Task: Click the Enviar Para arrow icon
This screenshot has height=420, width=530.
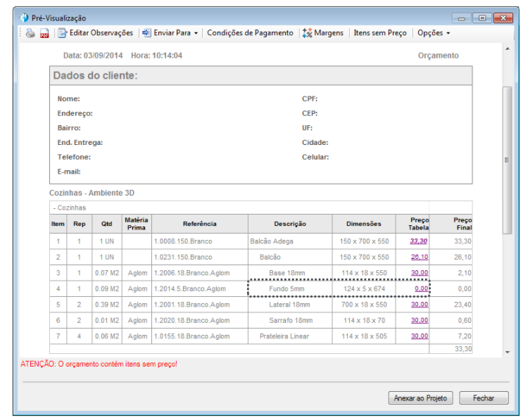Action: [x=146, y=33]
